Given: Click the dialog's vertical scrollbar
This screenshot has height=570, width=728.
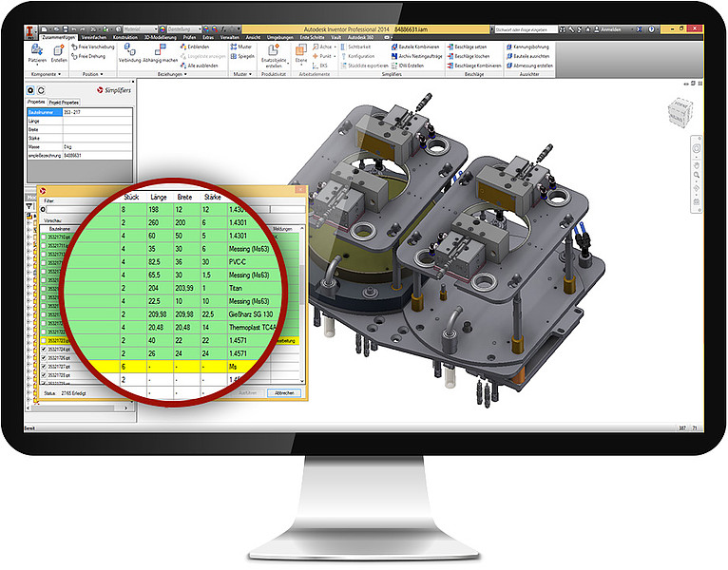Looking at the screenshot, I should (303, 304).
